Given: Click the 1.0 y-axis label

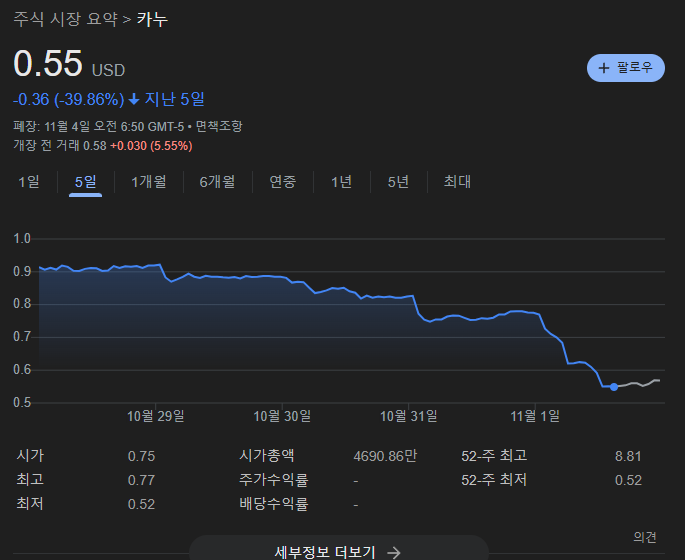Looking at the screenshot, I should 22,239.
